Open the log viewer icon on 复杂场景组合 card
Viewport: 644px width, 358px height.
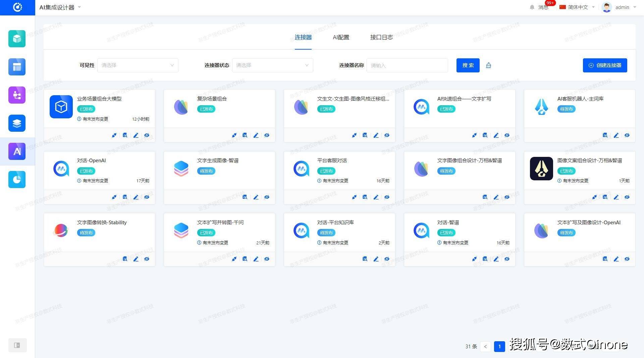tap(245, 135)
